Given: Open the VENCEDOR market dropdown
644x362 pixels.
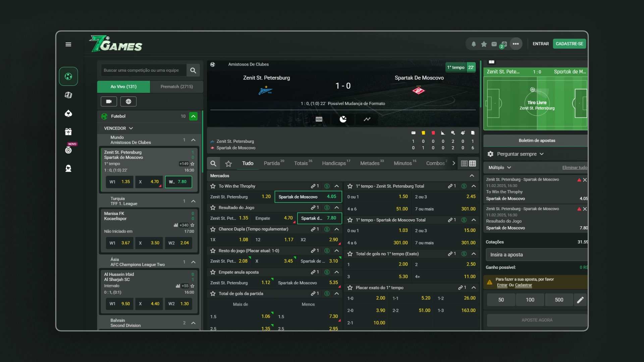Looking at the screenshot, I should [x=118, y=128].
